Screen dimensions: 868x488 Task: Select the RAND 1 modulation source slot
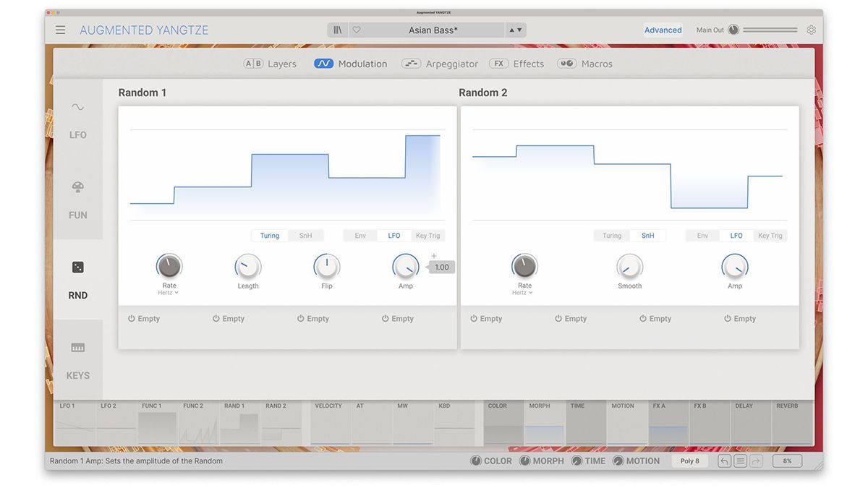point(240,422)
